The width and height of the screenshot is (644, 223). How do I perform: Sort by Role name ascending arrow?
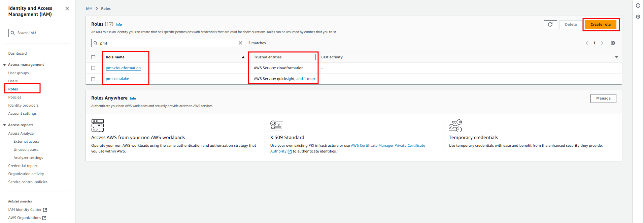(x=243, y=57)
